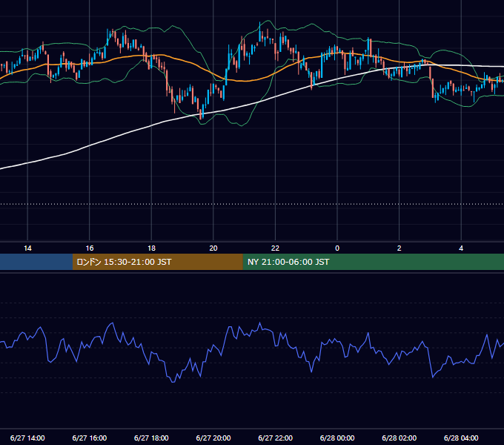Viewport: 504px width, 445px height.
Task: Click the ロンドン 15:30-21:00 JST session bar
Action: tap(157, 262)
